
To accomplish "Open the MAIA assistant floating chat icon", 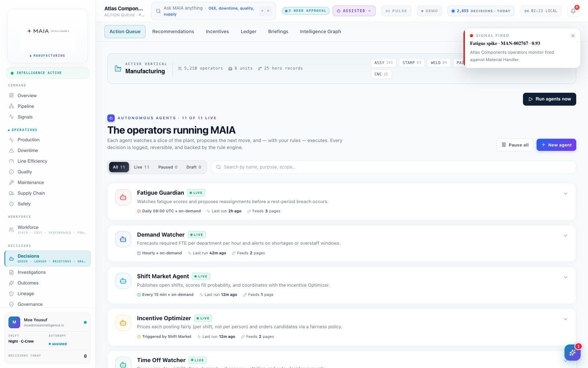I will pos(572,353).
